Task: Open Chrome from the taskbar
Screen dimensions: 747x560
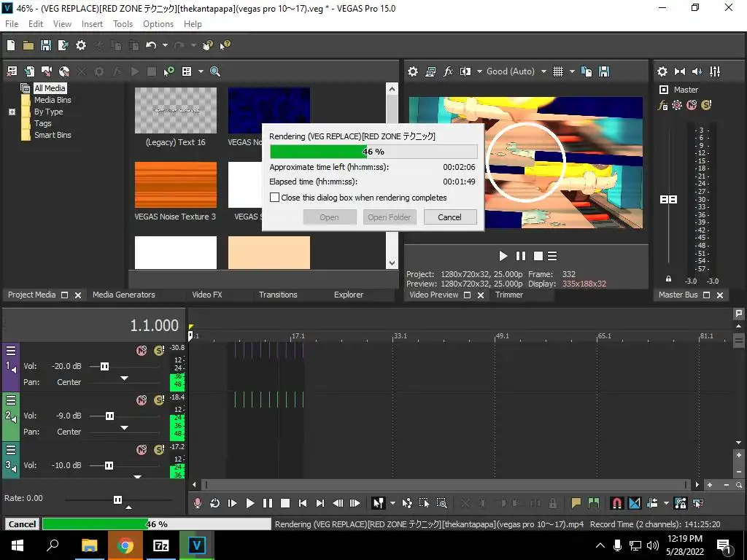Action: (125, 545)
